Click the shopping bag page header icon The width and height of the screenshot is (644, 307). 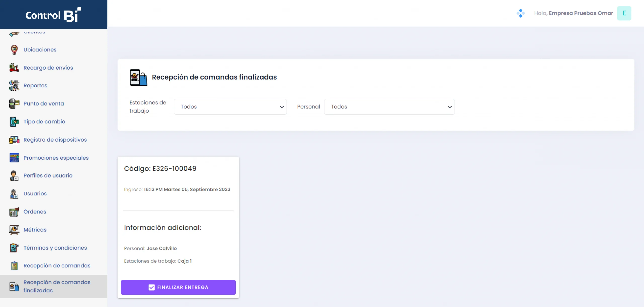[138, 77]
